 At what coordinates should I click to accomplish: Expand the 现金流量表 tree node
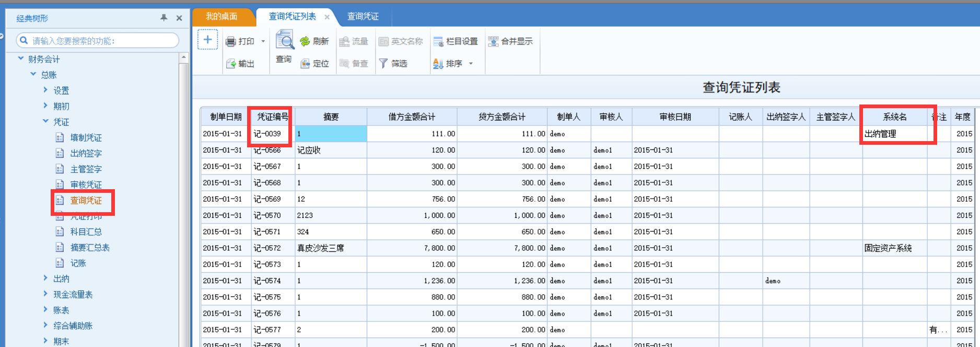click(x=45, y=294)
